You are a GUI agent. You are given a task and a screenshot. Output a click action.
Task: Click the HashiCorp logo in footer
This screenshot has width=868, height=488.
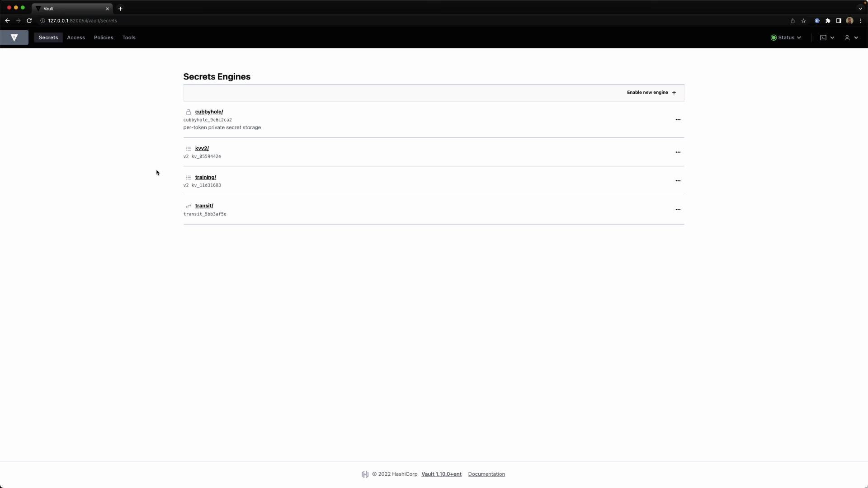pos(365,474)
